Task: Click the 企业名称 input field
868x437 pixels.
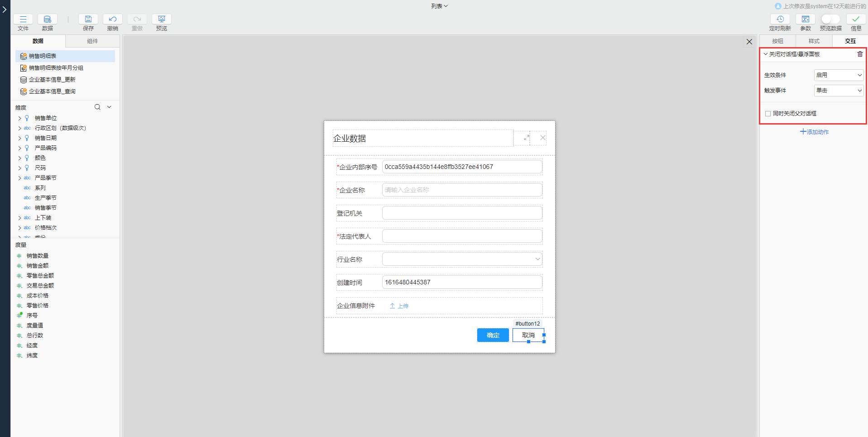Action: tap(462, 190)
